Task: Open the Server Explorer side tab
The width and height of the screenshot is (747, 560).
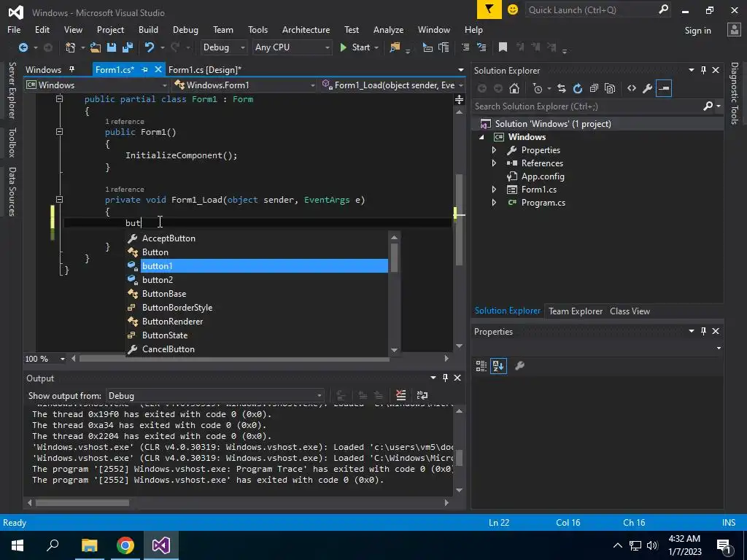Action: tap(12, 90)
